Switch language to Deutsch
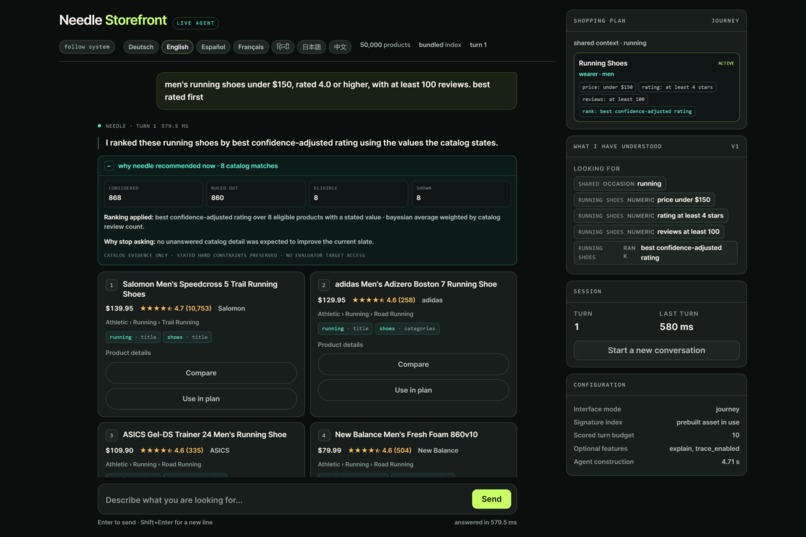Screen dimensions: 806x537 (141, 47)
